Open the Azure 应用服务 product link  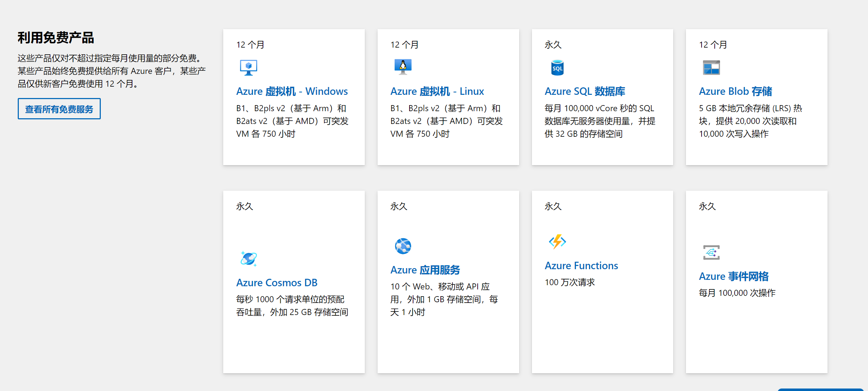coord(425,270)
